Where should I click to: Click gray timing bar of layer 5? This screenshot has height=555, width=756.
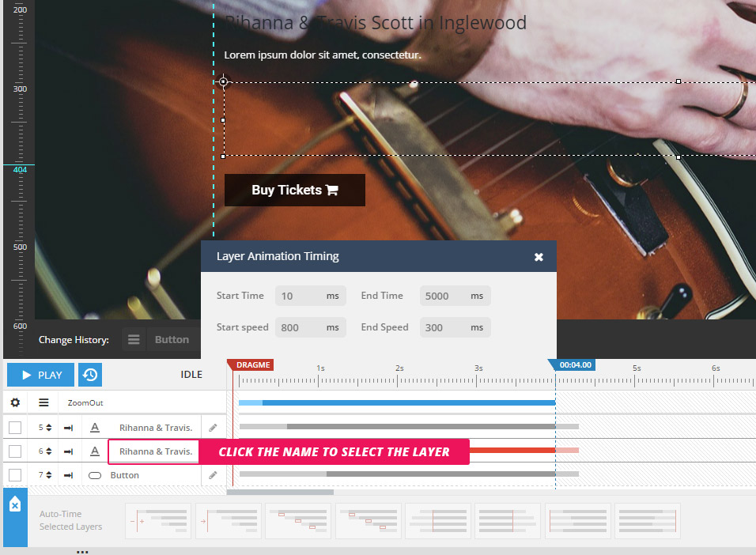point(409,426)
